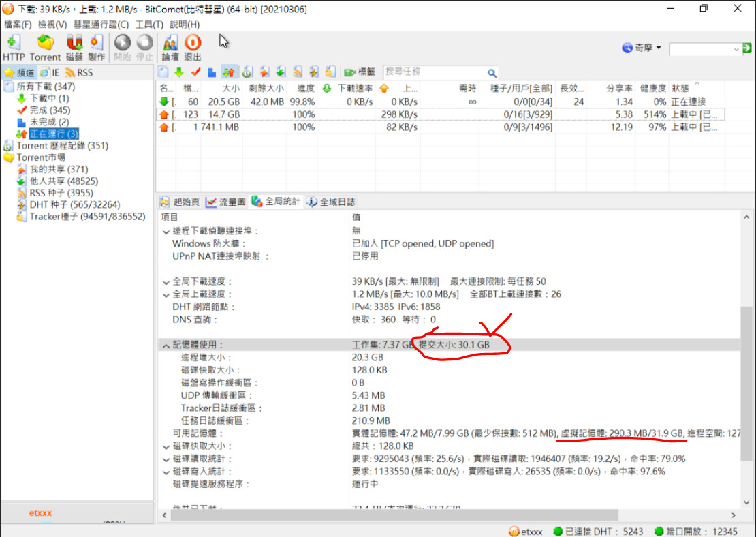Click the HTTP download toolbar button

click(x=14, y=48)
